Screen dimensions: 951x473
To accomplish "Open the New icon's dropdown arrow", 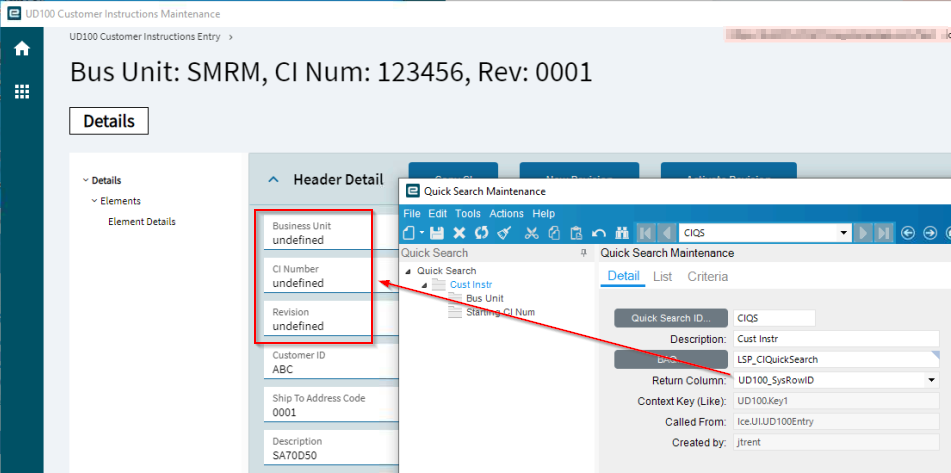I will pos(422,233).
